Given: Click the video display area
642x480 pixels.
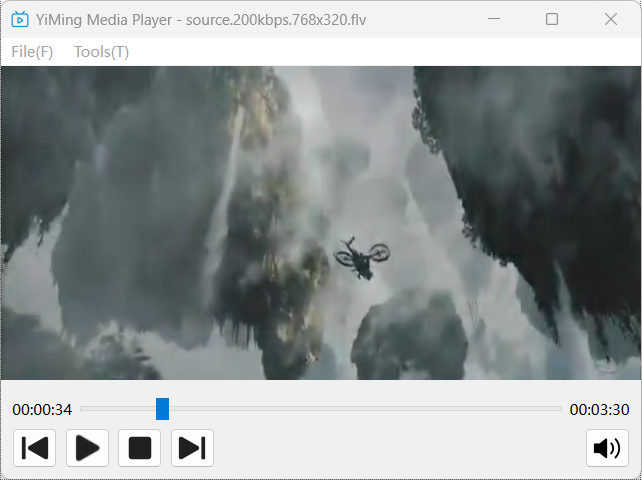Looking at the screenshot, I should (x=321, y=223).
